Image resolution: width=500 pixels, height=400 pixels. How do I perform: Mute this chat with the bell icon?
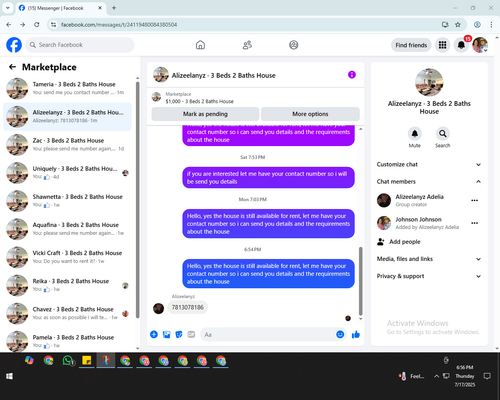click(415, 134)
